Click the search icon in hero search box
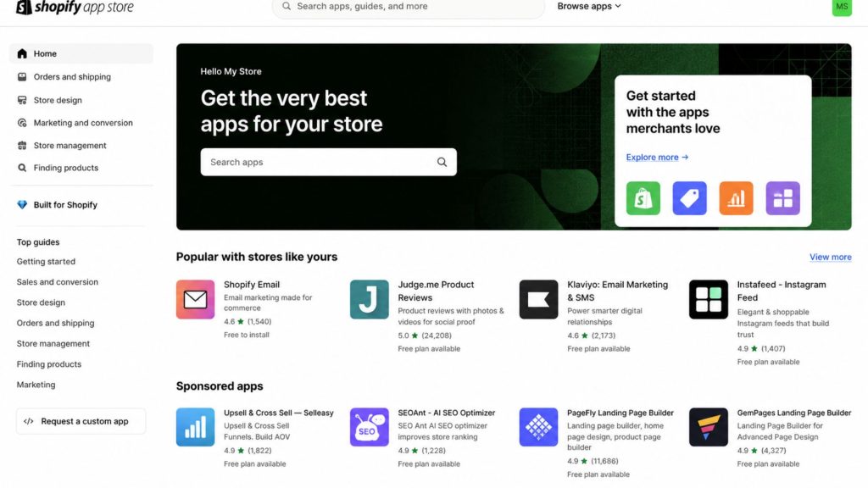Screen dimensions: 868x488 point(442,162)
